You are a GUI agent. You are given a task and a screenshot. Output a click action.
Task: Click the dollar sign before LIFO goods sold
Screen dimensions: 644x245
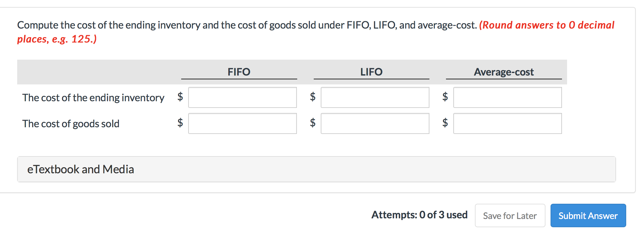(313, 123)
